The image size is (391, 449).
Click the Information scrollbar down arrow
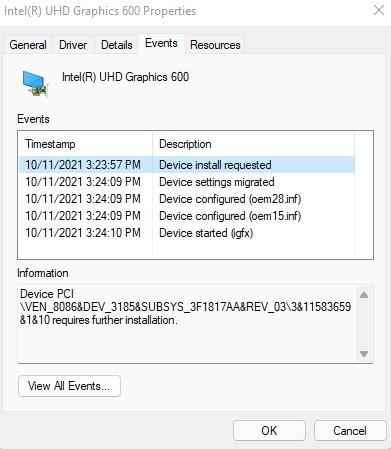point(364,354)
